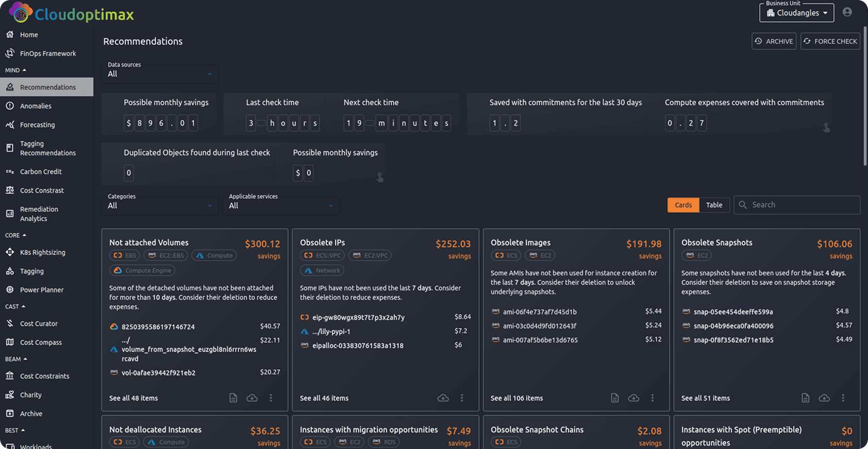868x449 pixels.
Task: Click the pointer icon in the duplicated objects panel
Action: pyautogui.click(x=380, y=177)
